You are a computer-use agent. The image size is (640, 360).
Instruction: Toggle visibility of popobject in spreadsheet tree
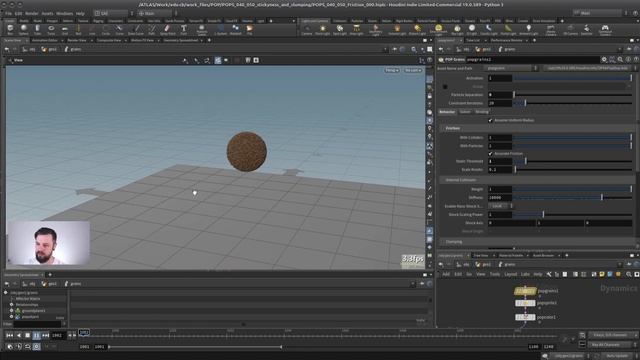click(x=11, y=316)
